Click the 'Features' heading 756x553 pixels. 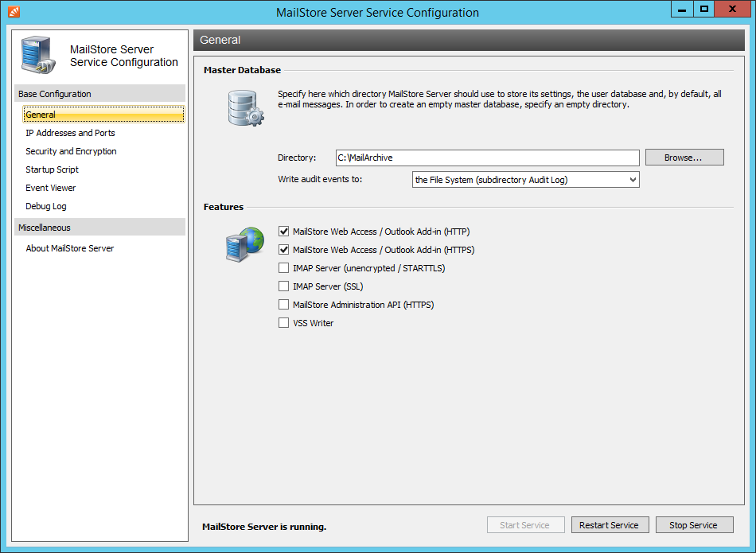224,207
